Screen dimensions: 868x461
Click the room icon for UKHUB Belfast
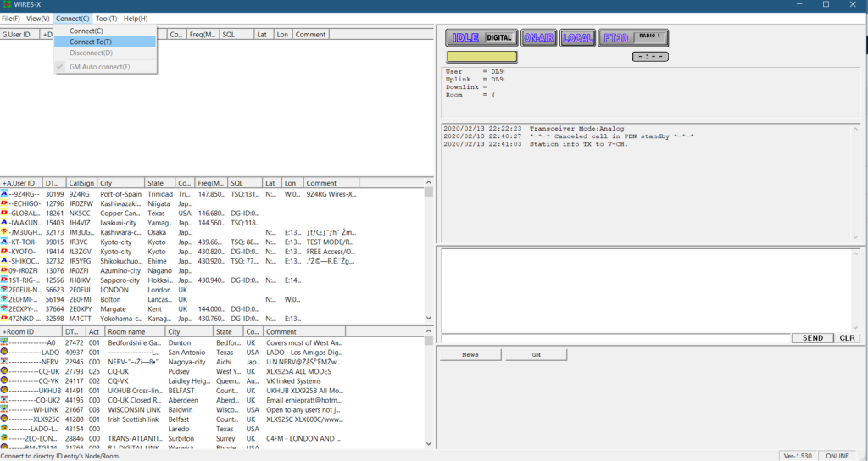tap(4, 391)
